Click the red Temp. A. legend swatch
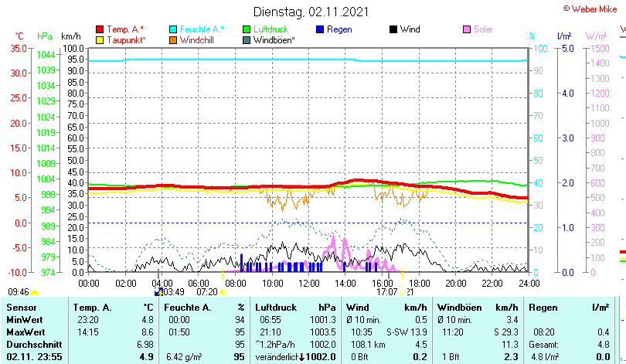Screen dimensions: 626x364 pos(100,29)
